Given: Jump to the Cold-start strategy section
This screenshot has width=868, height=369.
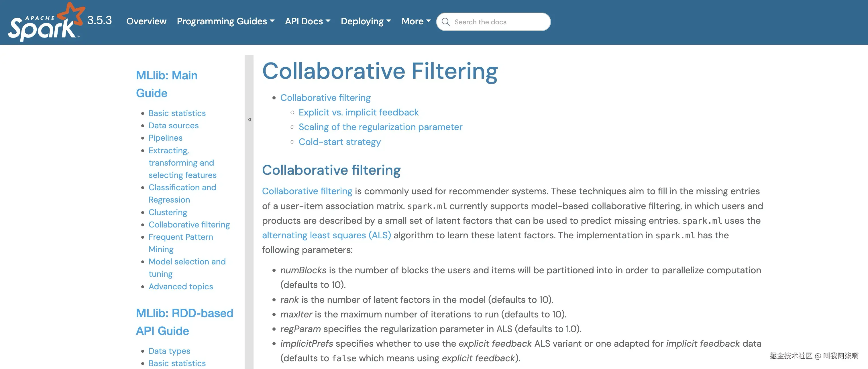Looking at the screenshot, I should [x=339, y=142].
